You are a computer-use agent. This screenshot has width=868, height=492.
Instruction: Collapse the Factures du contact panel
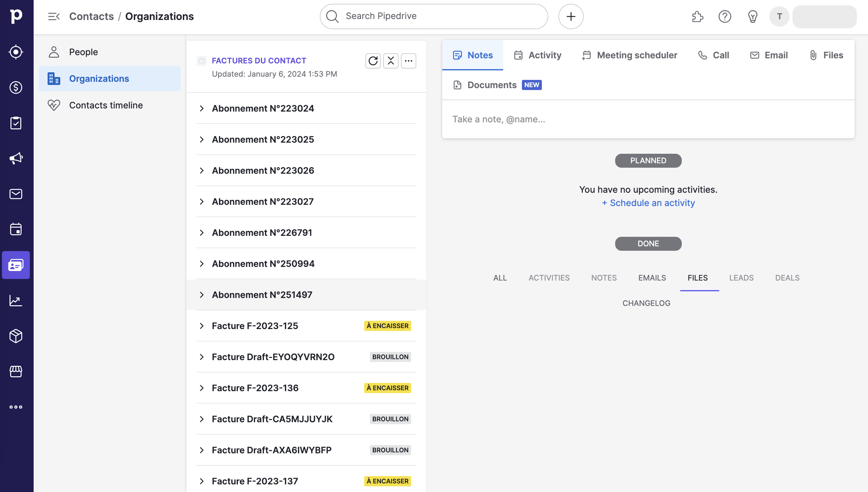click(391, 61)
